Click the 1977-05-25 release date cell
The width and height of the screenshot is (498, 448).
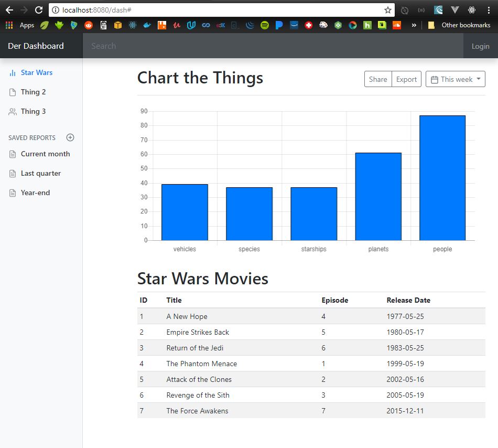point(405,316)
